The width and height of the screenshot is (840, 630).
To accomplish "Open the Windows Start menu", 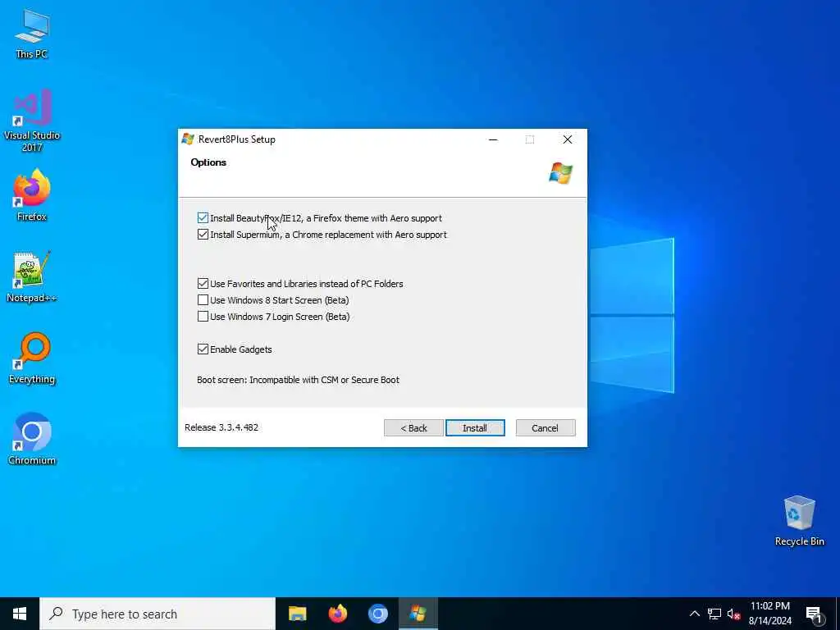I will (x=20, y=614).
